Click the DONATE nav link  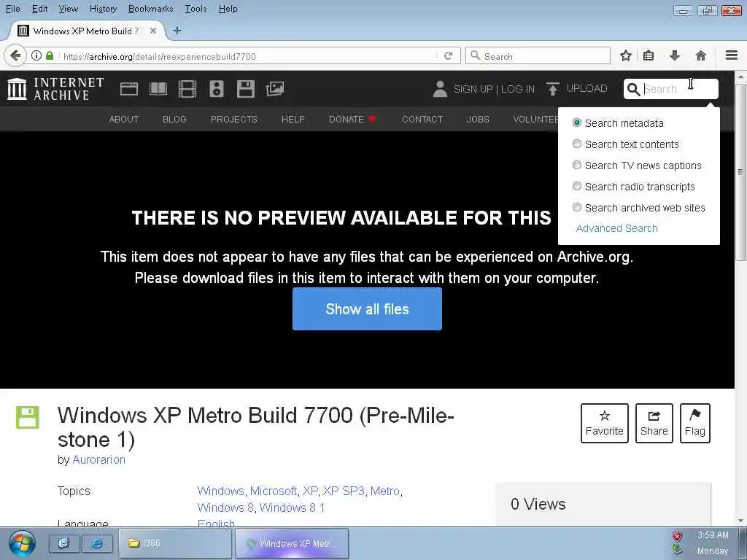pos(352,119)
